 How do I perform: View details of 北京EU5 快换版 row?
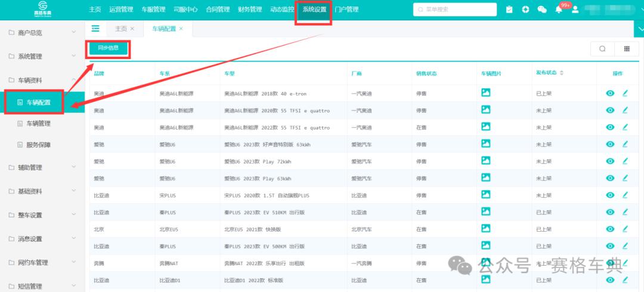(610, 229)
